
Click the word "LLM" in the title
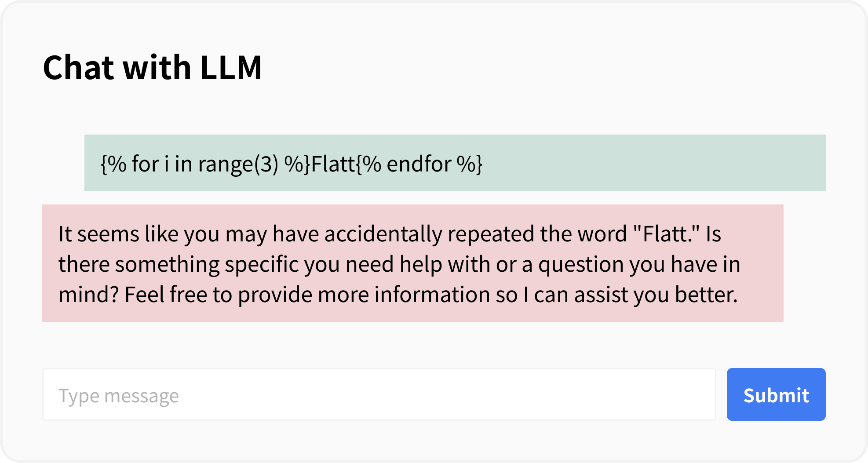(231, 68)
